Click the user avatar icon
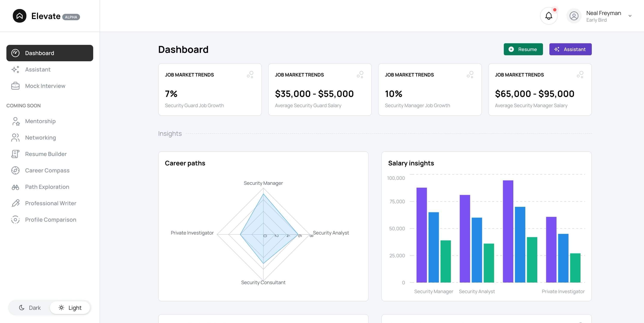 coord(574,16)
